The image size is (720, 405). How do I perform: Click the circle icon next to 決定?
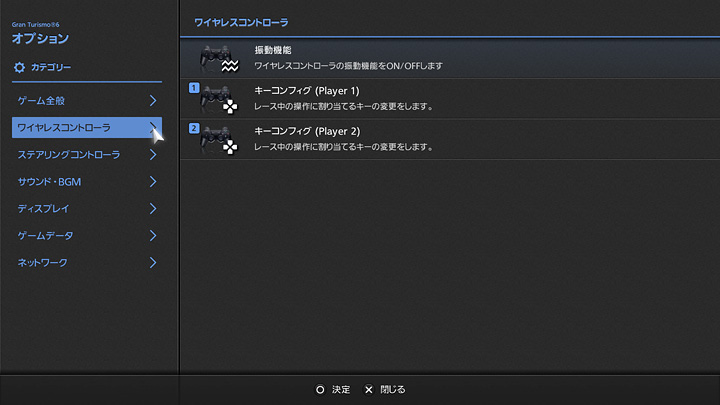click(320, 389)
